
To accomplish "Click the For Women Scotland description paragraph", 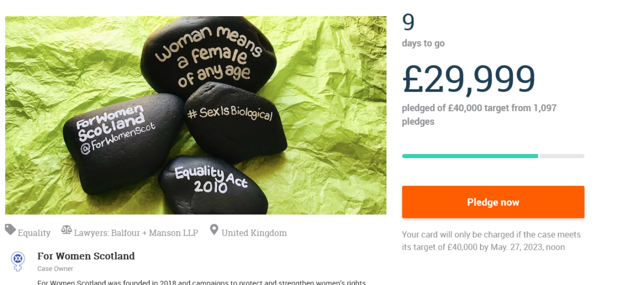I will [x=202, y=283].
